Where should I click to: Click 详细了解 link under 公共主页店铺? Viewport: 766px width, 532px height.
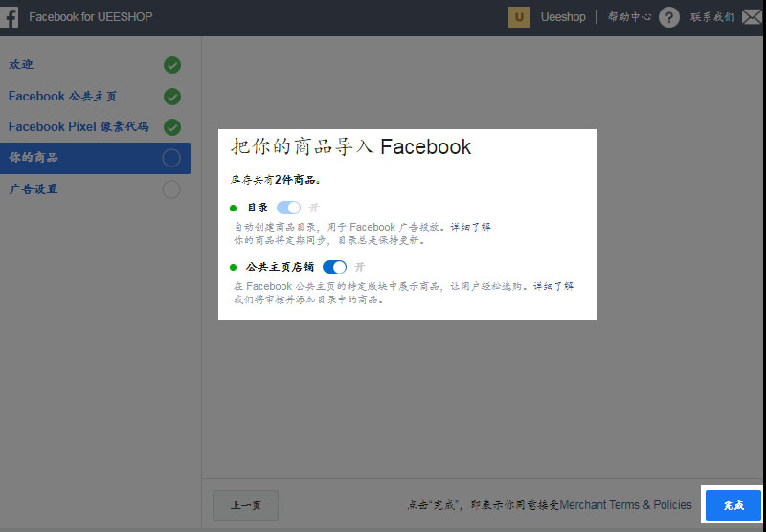point(553,286)
